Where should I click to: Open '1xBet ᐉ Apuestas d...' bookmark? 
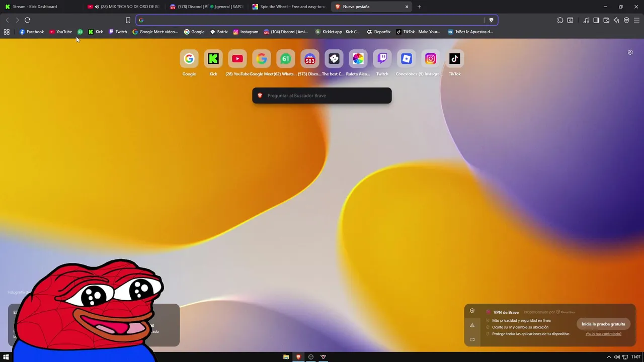click(x=470, y=32)
